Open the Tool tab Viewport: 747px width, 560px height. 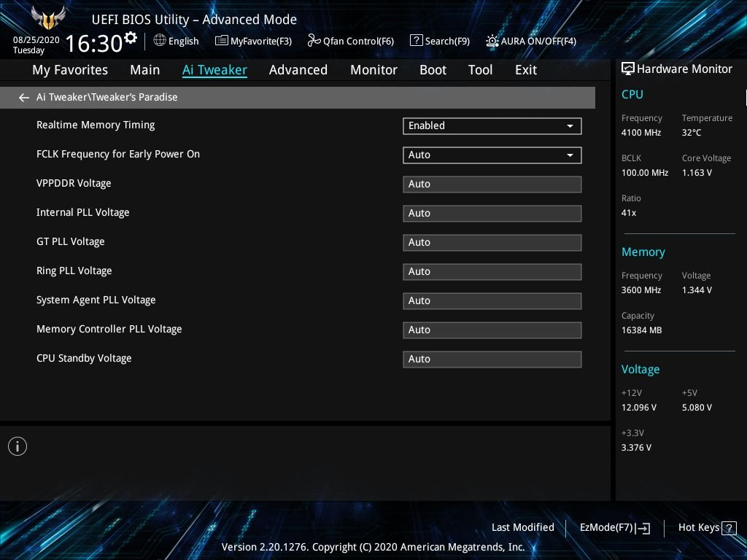click(480, 70)
